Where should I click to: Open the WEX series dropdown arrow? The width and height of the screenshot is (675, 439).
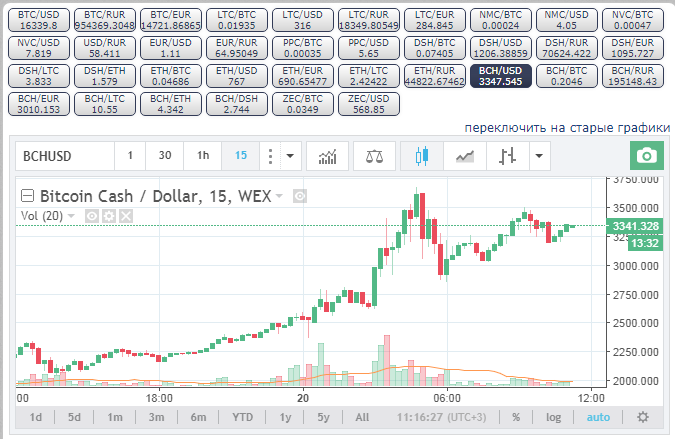pos(279,196)
